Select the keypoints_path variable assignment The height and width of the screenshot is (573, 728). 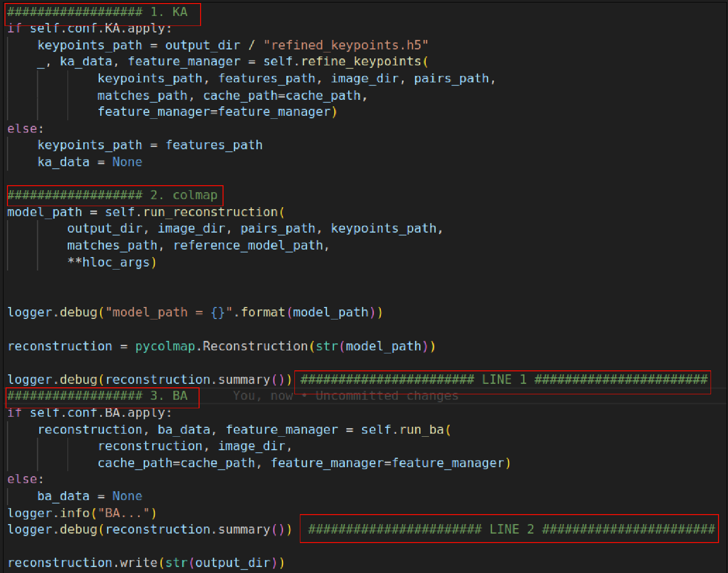click(90, 45)
